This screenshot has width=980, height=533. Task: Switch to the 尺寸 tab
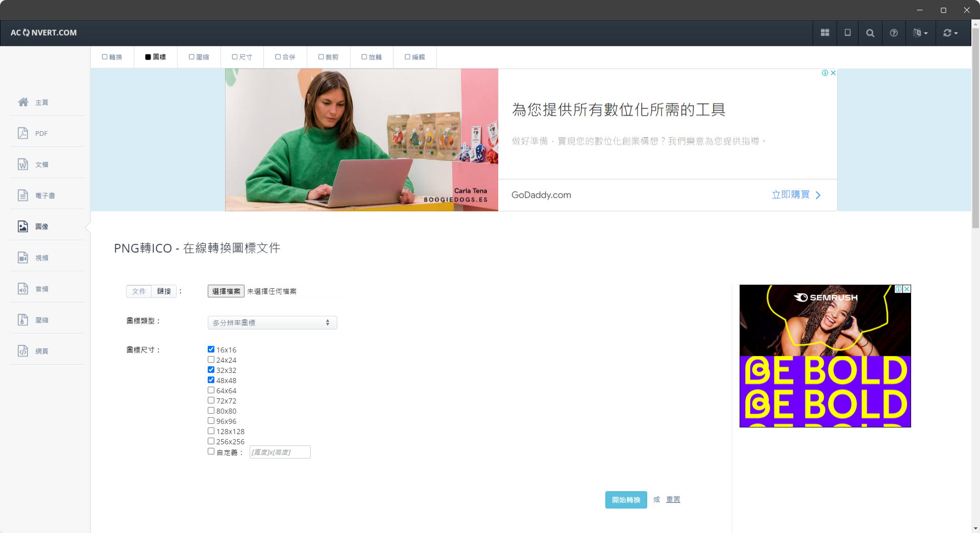click(242, 57)
